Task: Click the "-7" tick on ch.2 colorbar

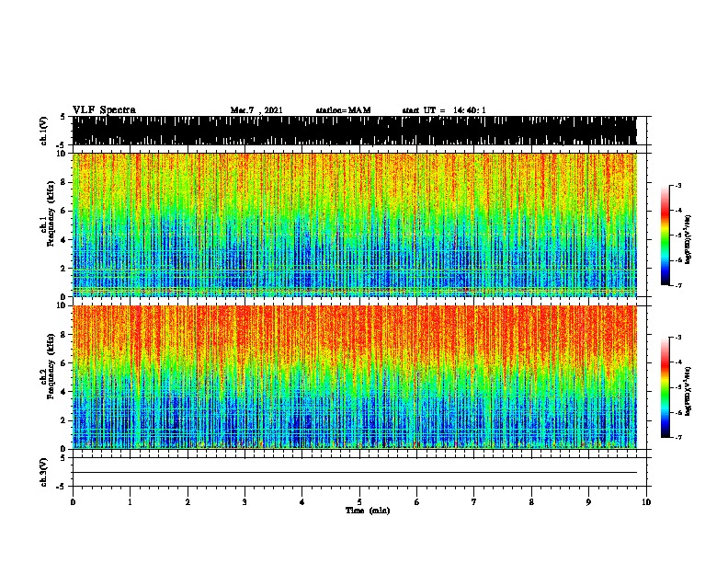Action: (x=677, y=437)
